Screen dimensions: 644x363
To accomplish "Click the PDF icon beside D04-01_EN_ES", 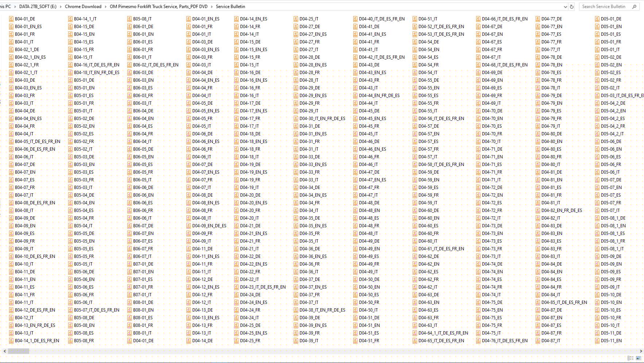I will coord(189,19).
